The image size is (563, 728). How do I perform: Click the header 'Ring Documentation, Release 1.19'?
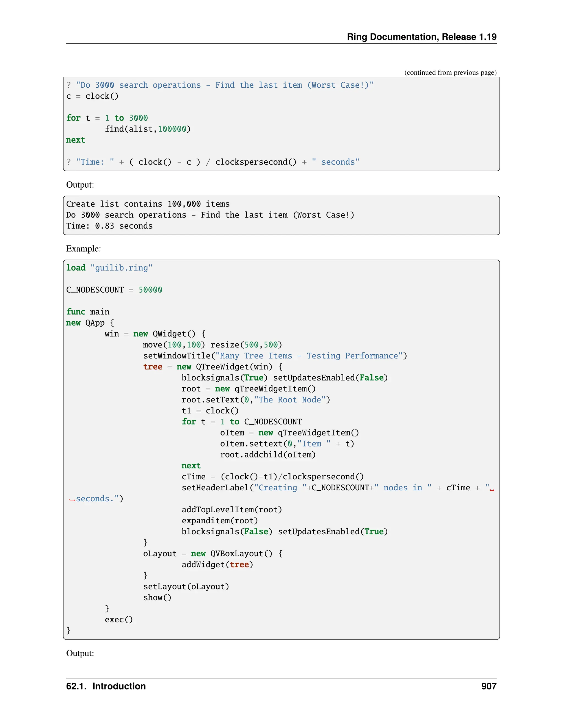pos(422,37)
